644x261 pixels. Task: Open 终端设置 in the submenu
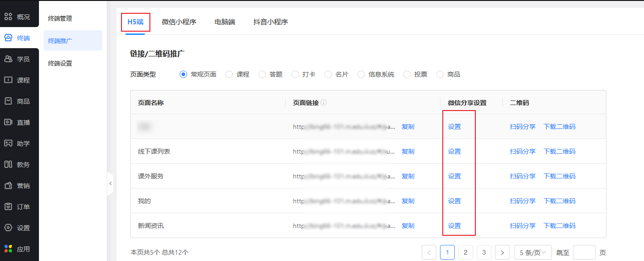tap(60, 63)
